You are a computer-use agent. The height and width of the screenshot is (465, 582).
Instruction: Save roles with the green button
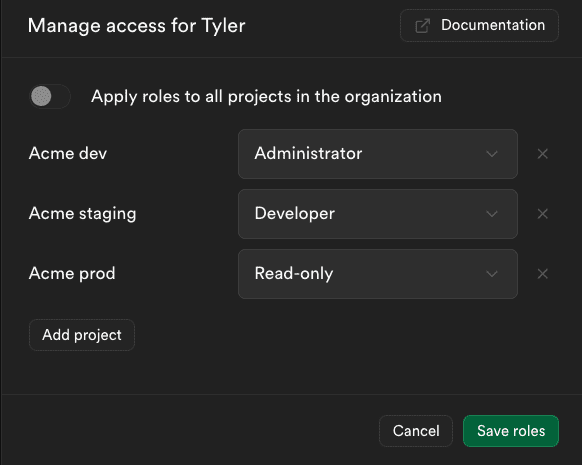511,431
